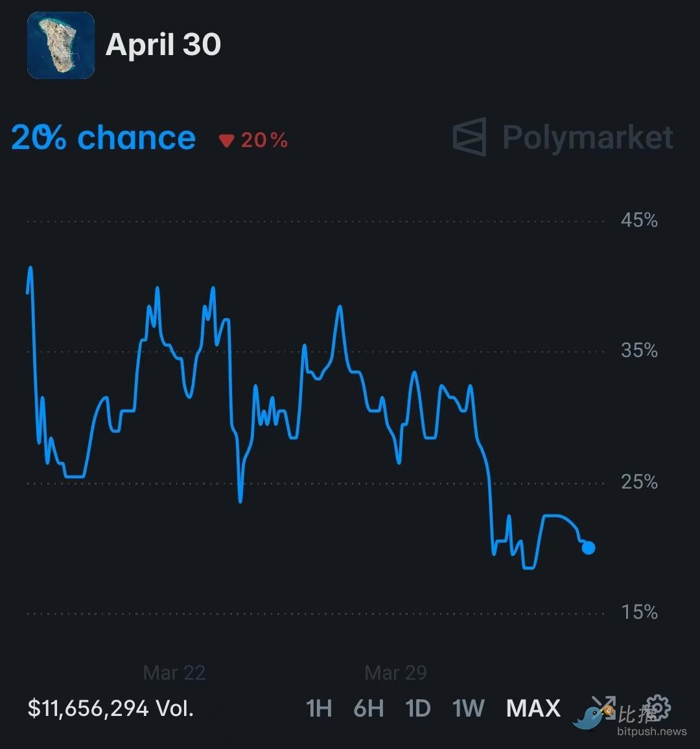Click the blue endpoint dot on chart

point(589,548)
